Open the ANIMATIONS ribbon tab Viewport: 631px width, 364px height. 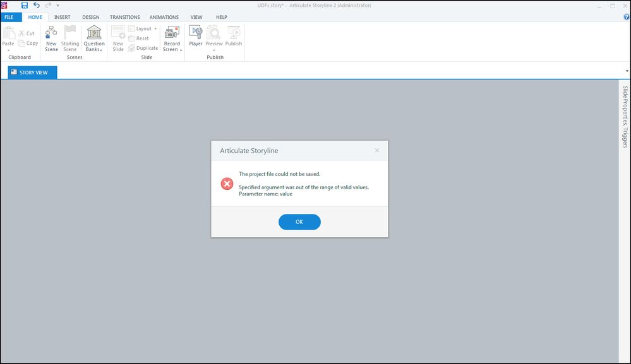pyautogui.click(x=164, y=17)
